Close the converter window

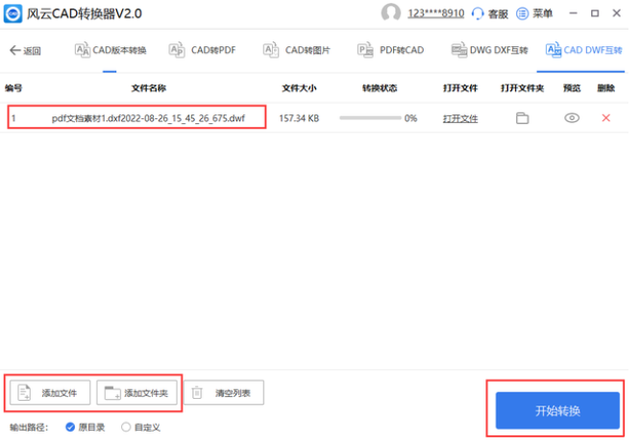(616, 13)
